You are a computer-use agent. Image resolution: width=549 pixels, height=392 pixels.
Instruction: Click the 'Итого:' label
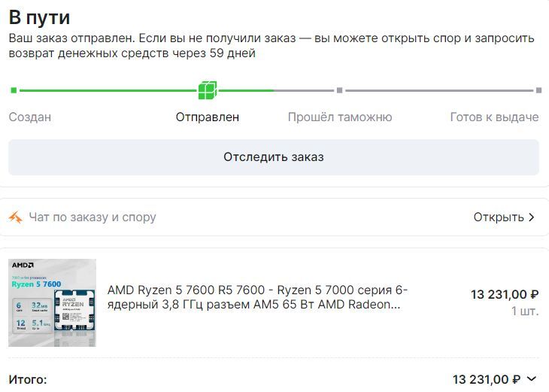[x=28, y=379]
